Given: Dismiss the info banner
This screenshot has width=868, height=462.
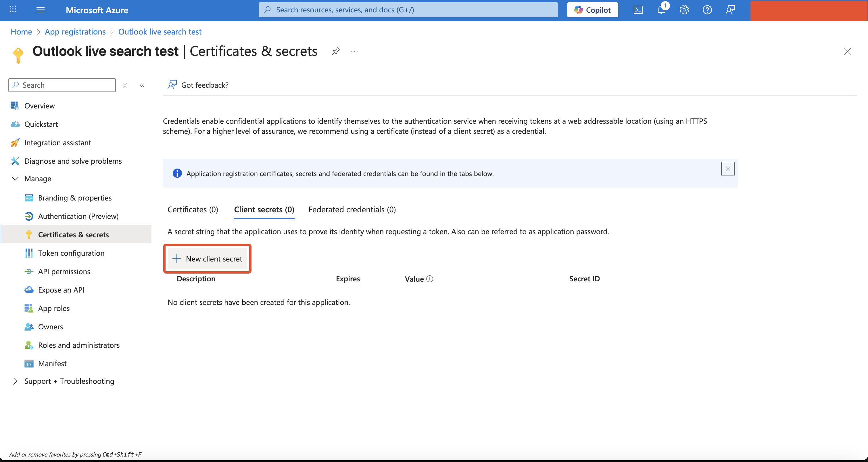Looking at the screenshot, I should [727, 169].
